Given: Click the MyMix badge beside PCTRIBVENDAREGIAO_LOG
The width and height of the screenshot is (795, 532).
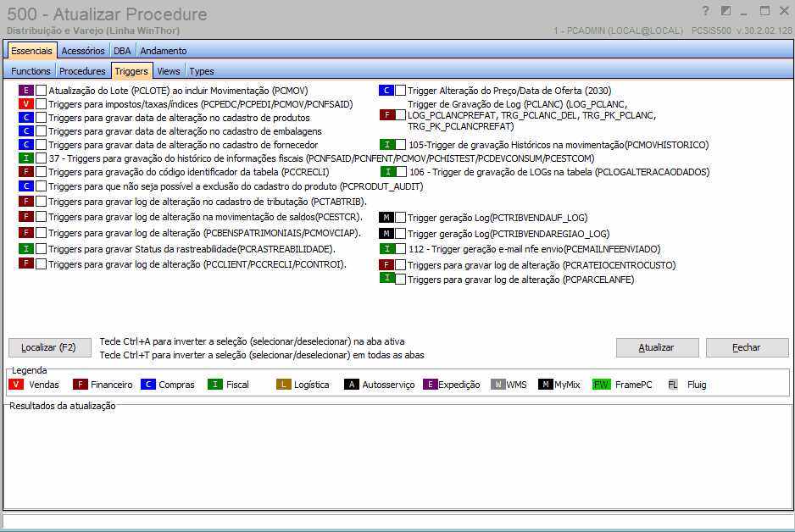Looking at the screenshot, I should click(x=386, y=233).
